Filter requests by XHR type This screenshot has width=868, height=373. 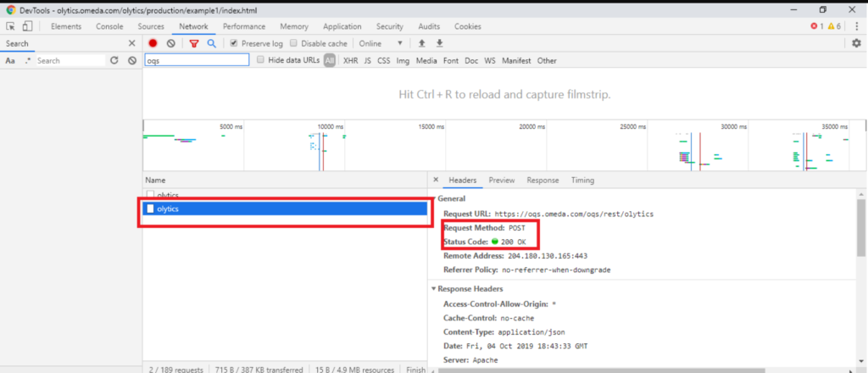click(350, 61)
